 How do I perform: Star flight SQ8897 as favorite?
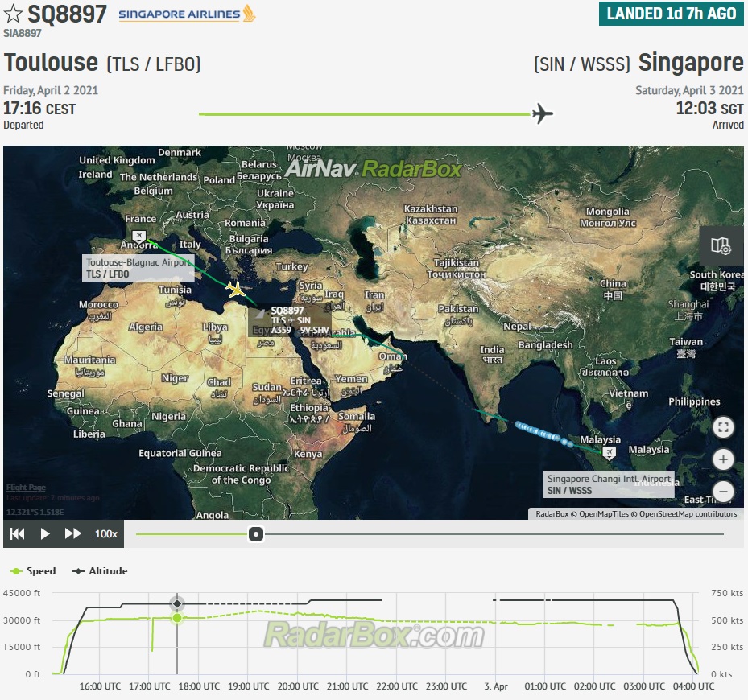tap(13, 14)
